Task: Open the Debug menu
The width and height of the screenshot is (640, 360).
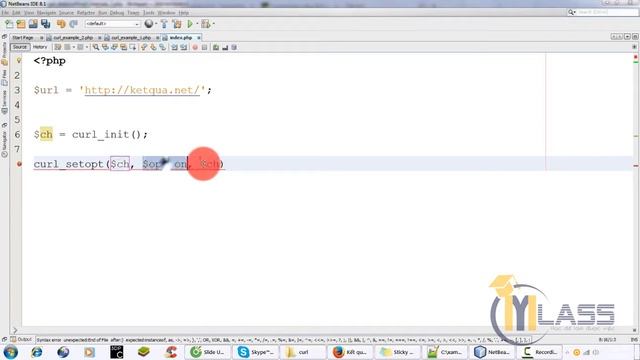Action: click(117, 13)
